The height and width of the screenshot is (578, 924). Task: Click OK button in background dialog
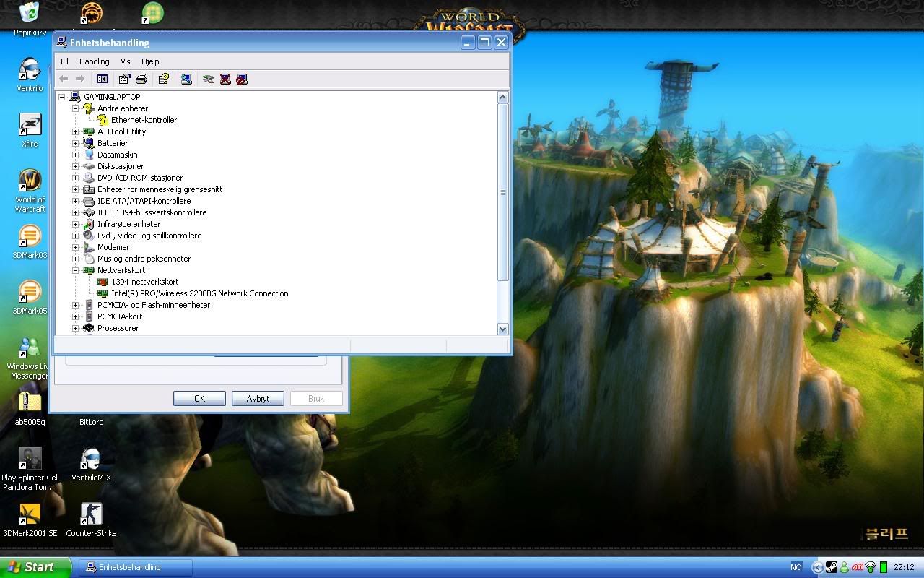coord(199,398)
